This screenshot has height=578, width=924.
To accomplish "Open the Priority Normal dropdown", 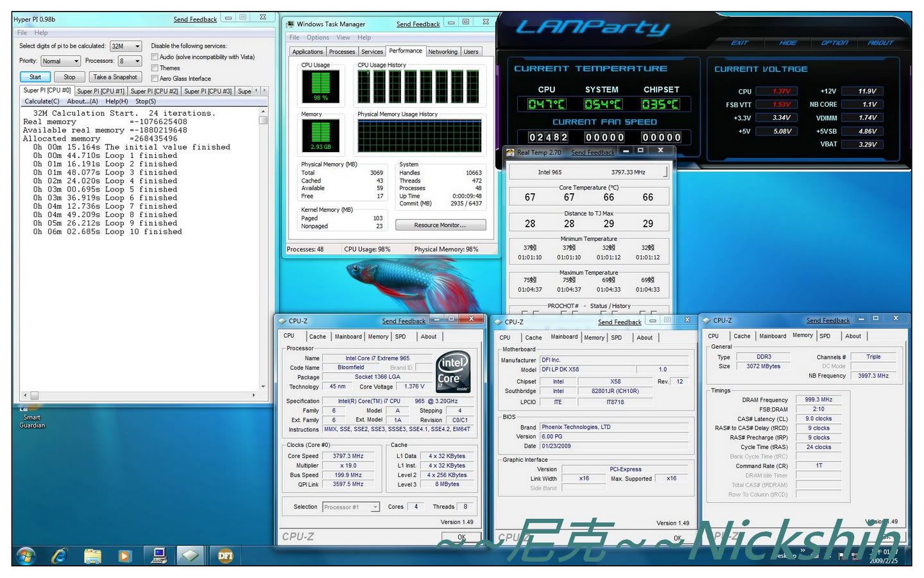I will (x=60, y=61).
